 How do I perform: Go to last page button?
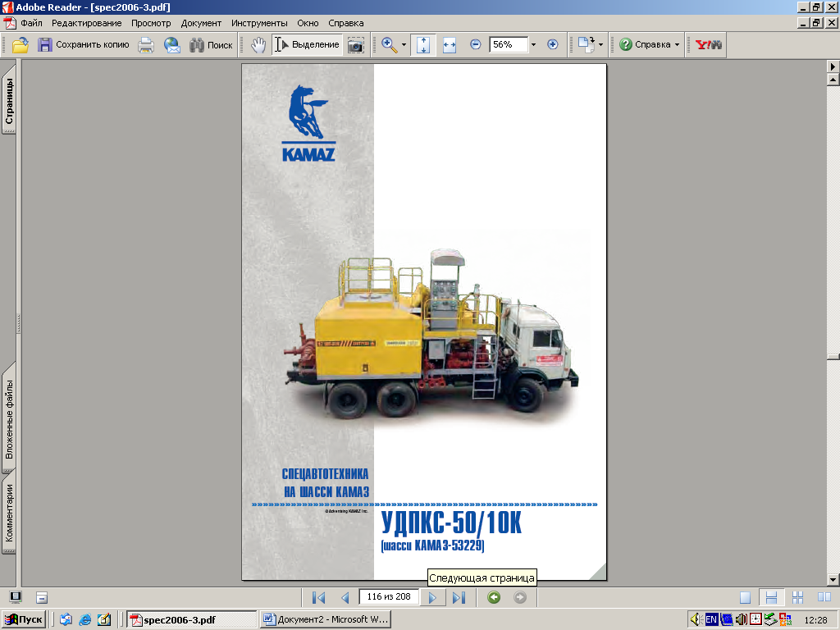tap(459, 597)
